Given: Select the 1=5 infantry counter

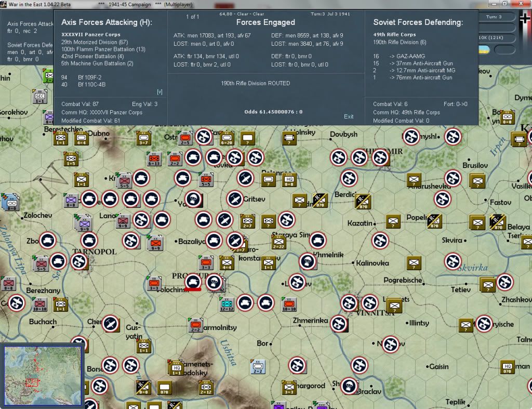Looking at the screenshot, I should click(x=71, y=159).
